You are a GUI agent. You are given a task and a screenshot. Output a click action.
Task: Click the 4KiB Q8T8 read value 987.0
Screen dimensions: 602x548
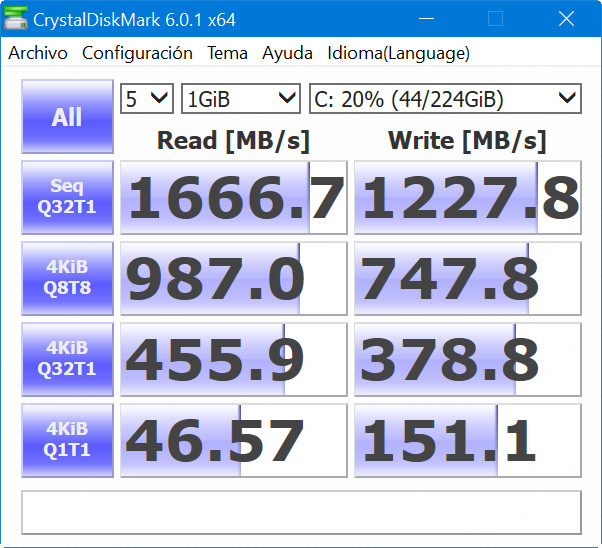pos(233,279)
